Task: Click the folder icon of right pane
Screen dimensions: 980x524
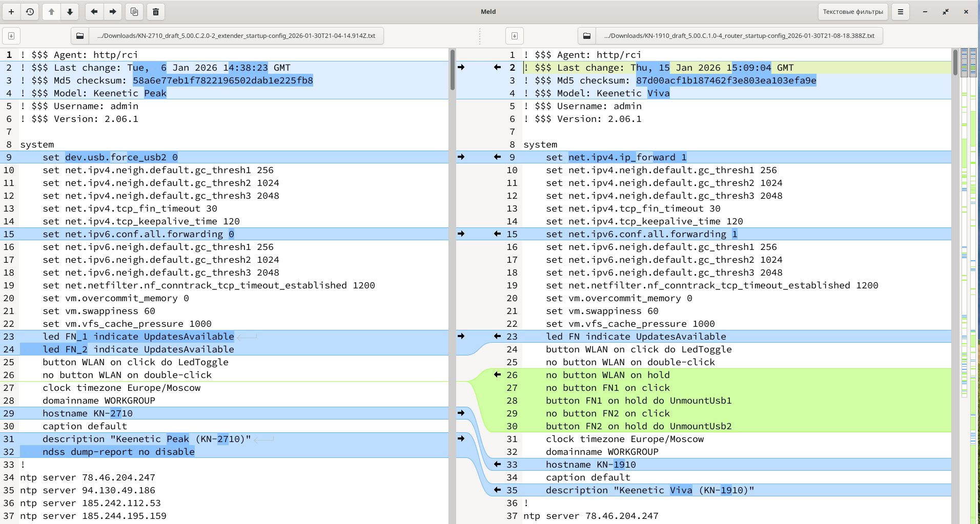Action: (x=587, y=36)
